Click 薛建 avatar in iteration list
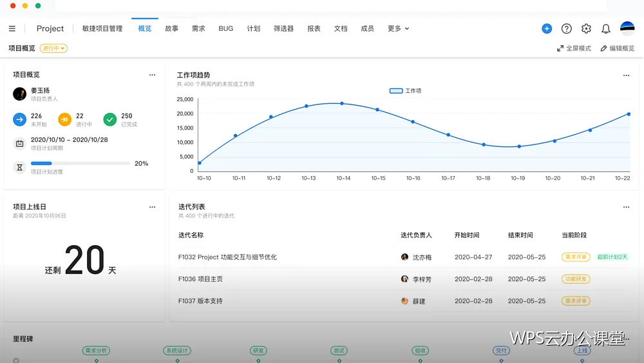 (404, 301)
